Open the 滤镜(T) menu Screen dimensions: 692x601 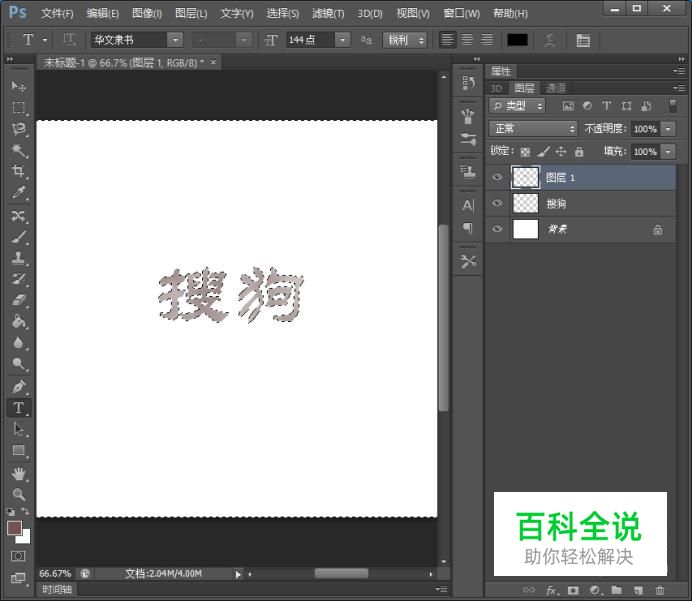(328, 14)
